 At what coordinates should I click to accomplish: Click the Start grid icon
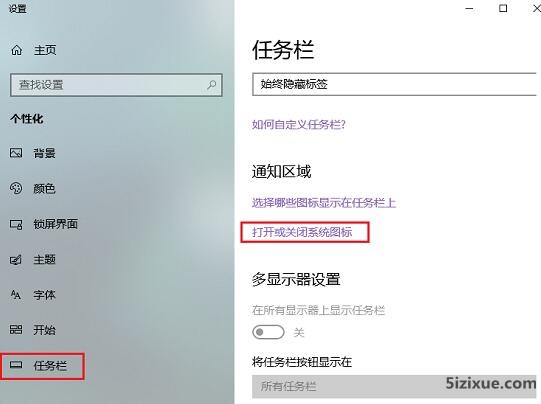[16, 329]
